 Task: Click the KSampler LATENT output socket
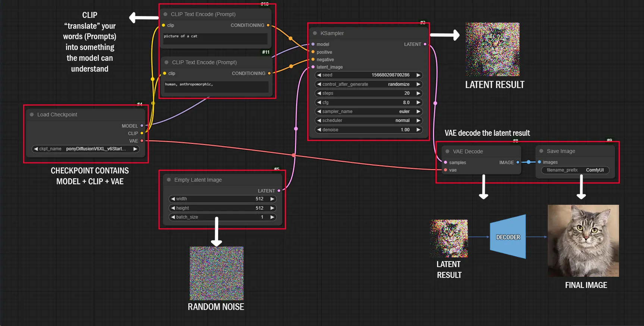(x=425, y=44)
